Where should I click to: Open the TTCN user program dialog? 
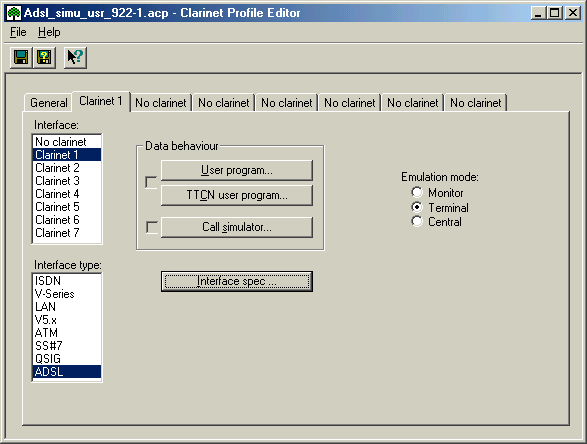click(237, 195)
